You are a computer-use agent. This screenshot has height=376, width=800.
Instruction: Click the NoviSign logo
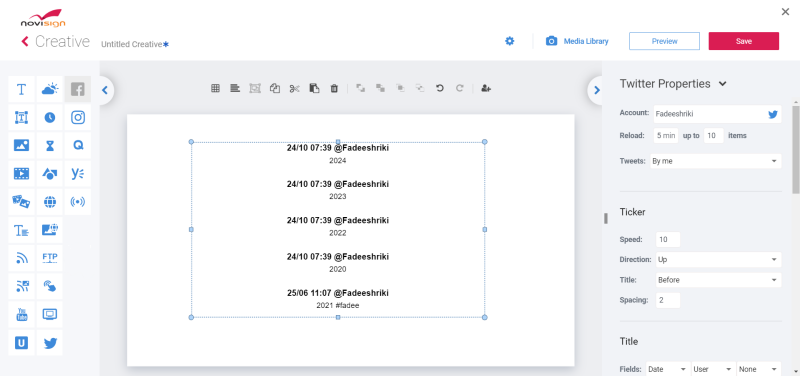click(43, 18)
